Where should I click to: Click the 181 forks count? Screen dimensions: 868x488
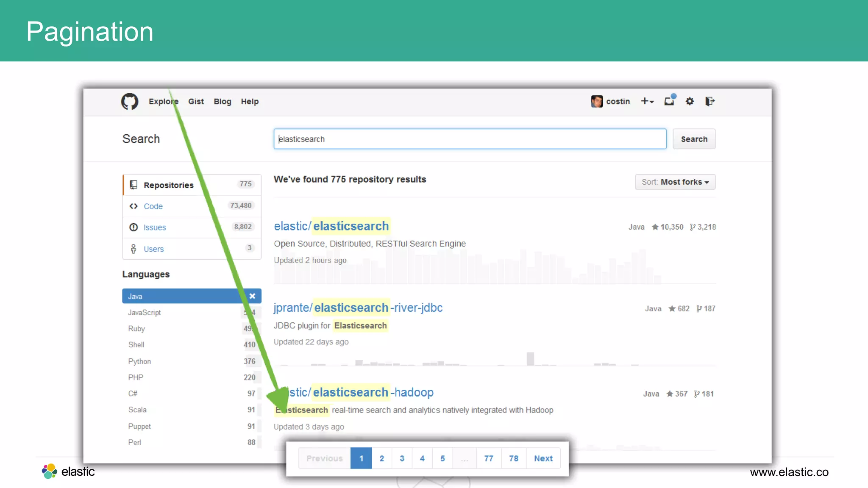[x=704, y=394]
